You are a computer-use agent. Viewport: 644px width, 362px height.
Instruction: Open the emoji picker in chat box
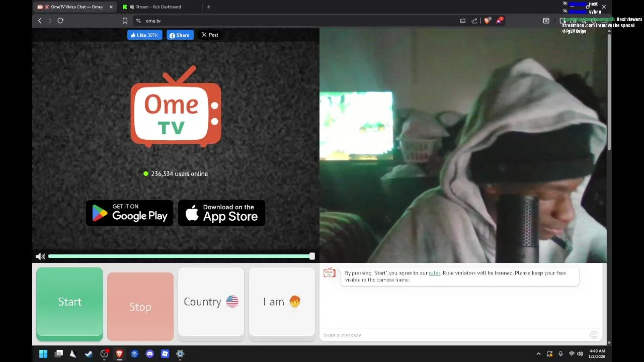click(x=594, y=335)
